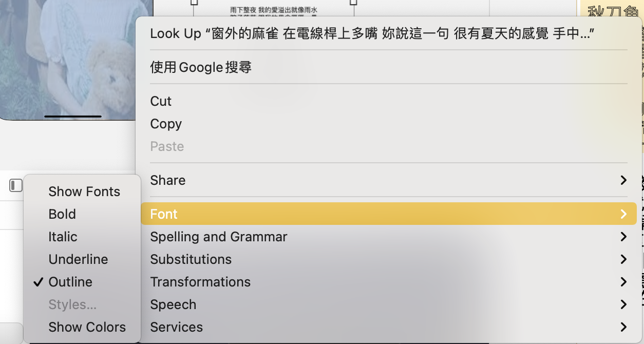644x344 pixels.
Task: Toggle the sidebar panel icon
Action: pos(15,185)
